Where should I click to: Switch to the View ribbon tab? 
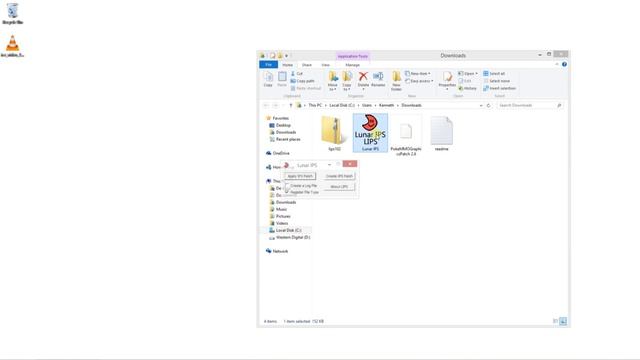[325, 65]
